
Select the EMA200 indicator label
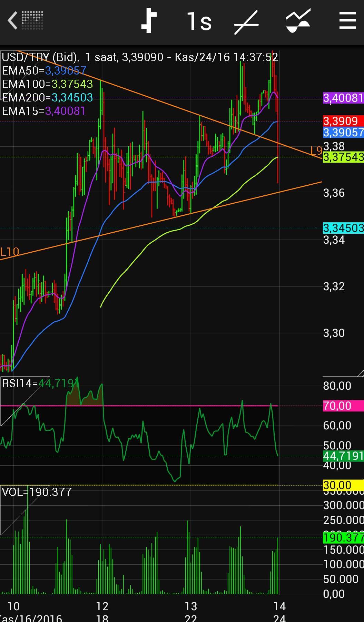[x=47, y=98]
